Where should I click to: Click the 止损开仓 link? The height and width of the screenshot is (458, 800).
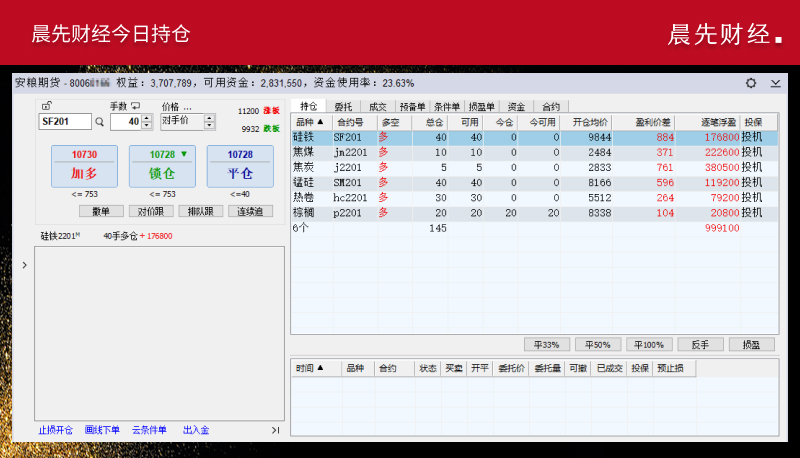point(56,430)
